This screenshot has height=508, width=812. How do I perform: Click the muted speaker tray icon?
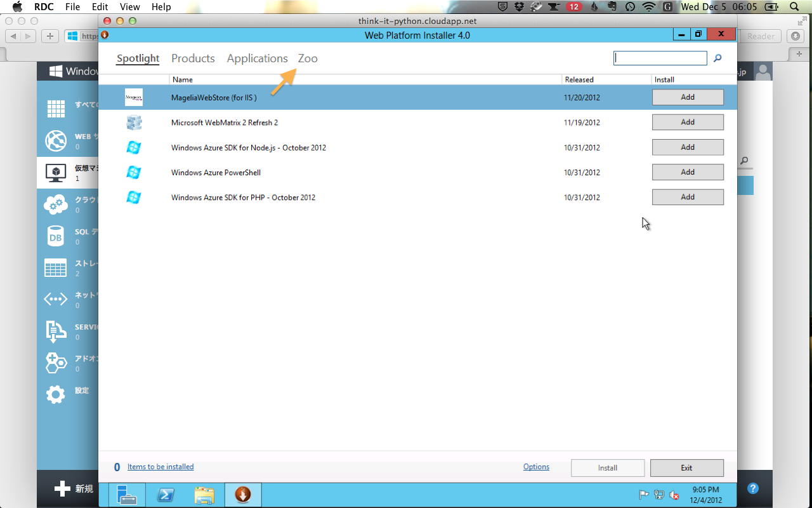[674, 495]
